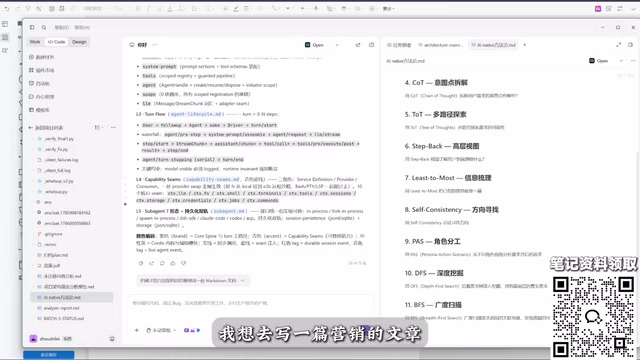Open the permission mode dropdown in chat input
The image size is (640, 360).
(x=161, y=330)
